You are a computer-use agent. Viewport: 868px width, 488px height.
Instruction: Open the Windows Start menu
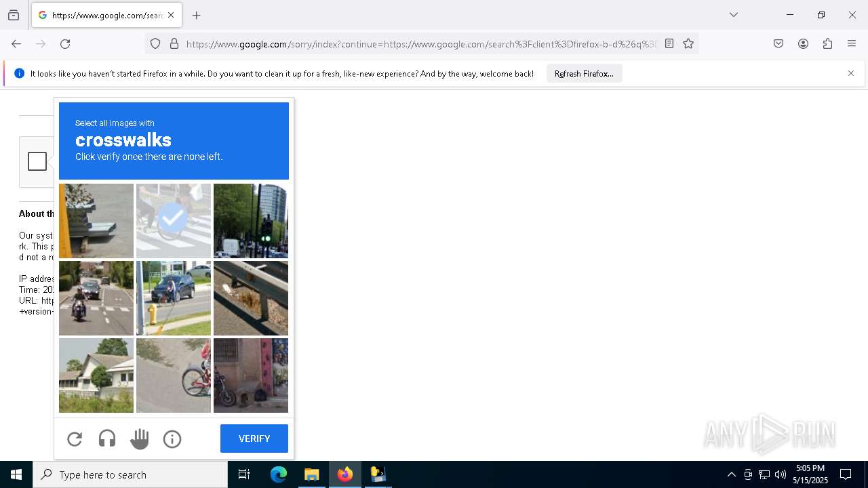point(16,474)
